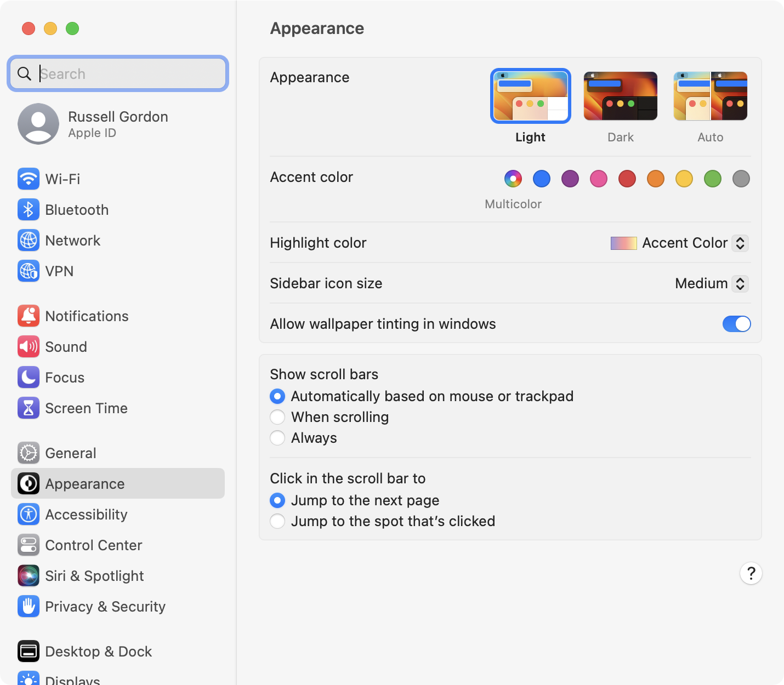The image size is (784, 685).
Task: Click the Siri & Spotlight icon
Action: (29, 576)
